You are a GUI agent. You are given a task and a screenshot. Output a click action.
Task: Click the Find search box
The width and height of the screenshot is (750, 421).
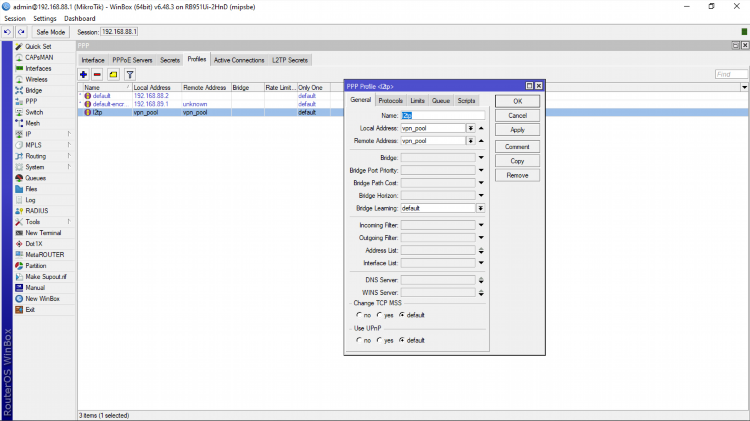point(730,74)
